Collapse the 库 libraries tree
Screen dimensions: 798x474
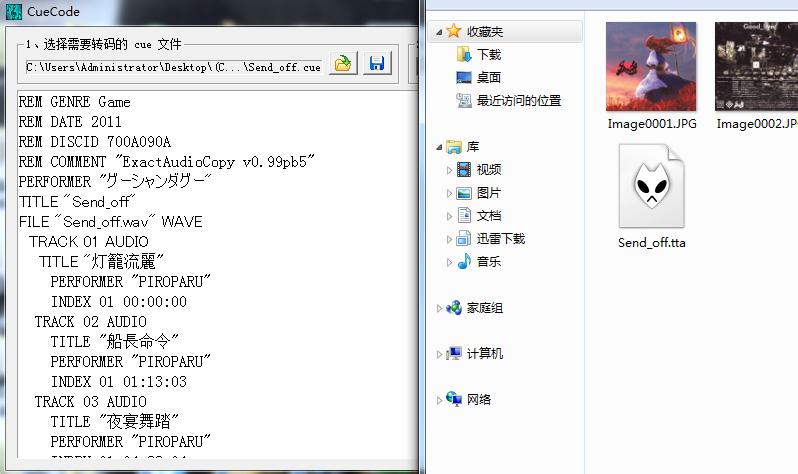[x=439, y=147]
